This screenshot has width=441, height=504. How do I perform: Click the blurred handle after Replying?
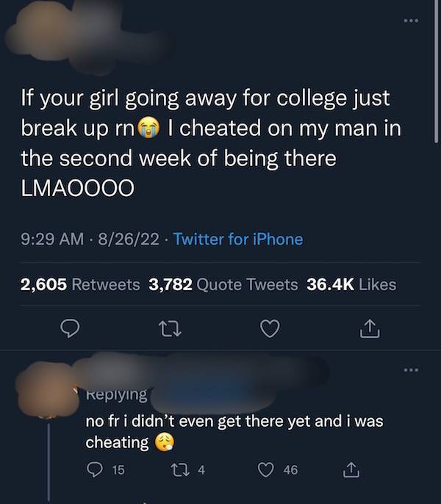point(212,395)
